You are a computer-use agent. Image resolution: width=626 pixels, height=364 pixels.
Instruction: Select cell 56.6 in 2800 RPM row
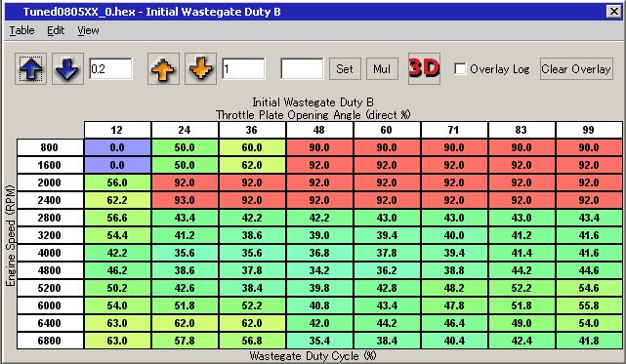click(117, 218)
